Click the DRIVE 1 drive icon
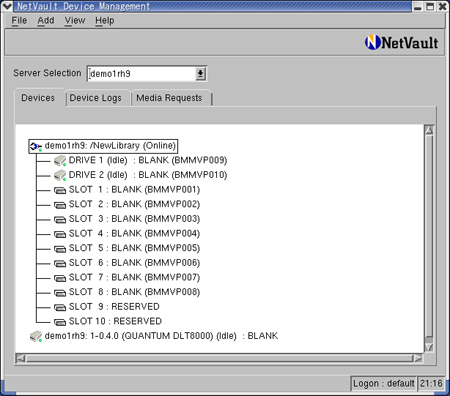 [60, 161]
